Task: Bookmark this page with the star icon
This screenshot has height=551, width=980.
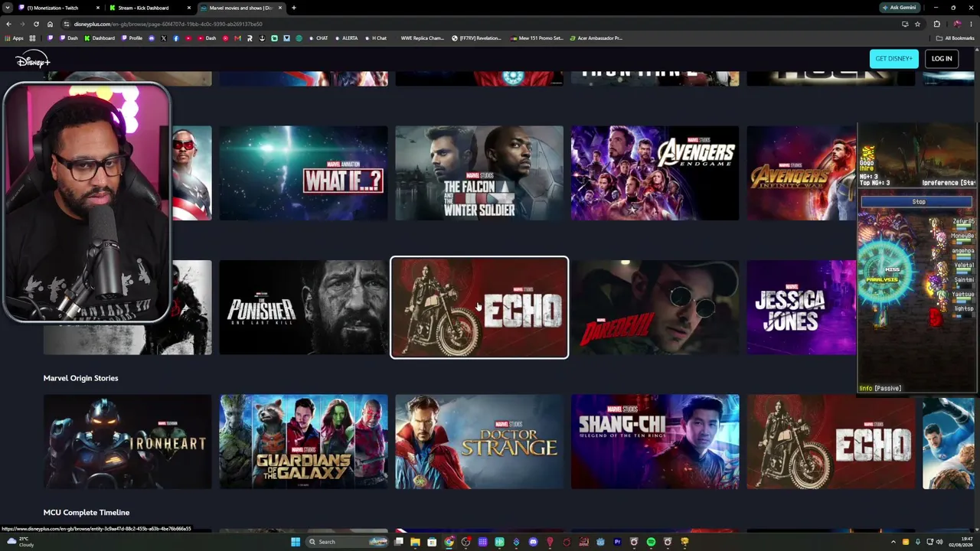Action: [x=917, y=24]
